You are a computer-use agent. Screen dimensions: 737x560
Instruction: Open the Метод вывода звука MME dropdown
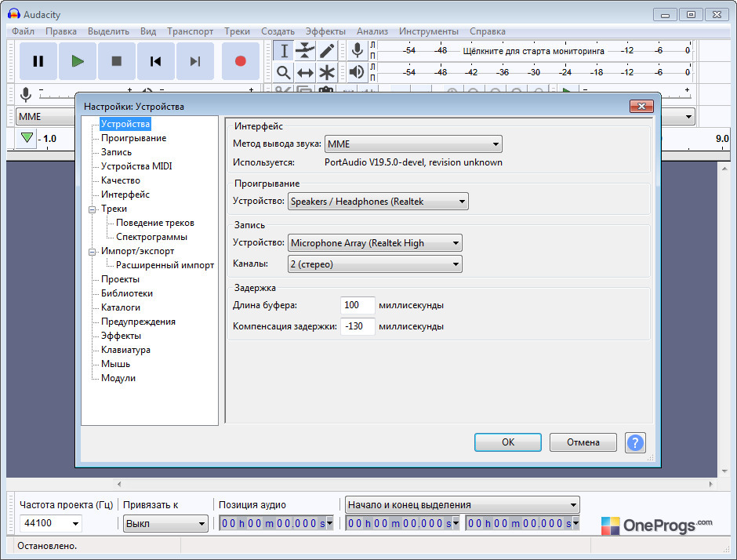click(x=413, y=144)
